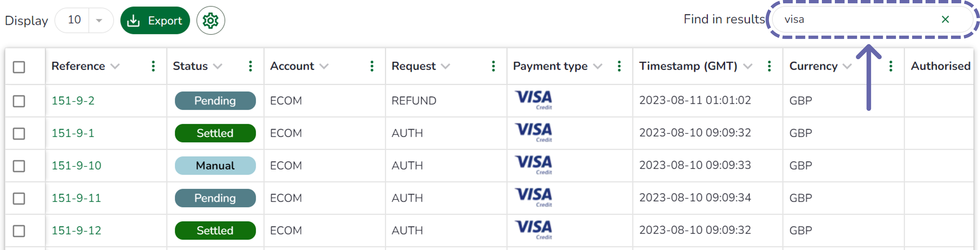980x250 pixels.
Task: Sort by the Status column header
Action: click(190, 66)
